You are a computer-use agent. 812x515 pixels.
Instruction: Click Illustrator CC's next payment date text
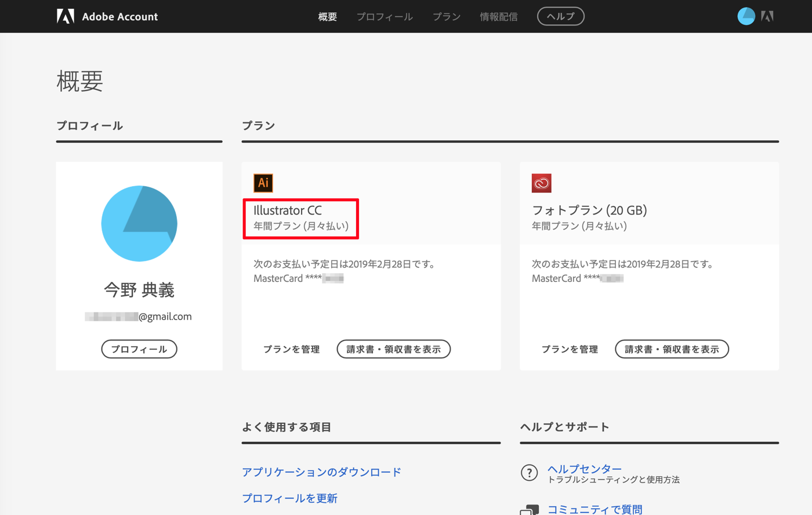(x=345, y=264)
